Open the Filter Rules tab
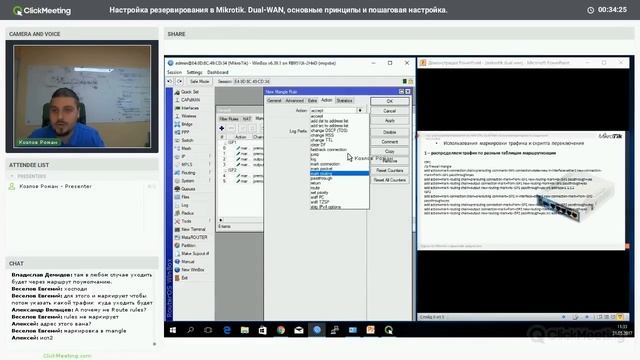640x360 pixels. click(x=229, y=119)
